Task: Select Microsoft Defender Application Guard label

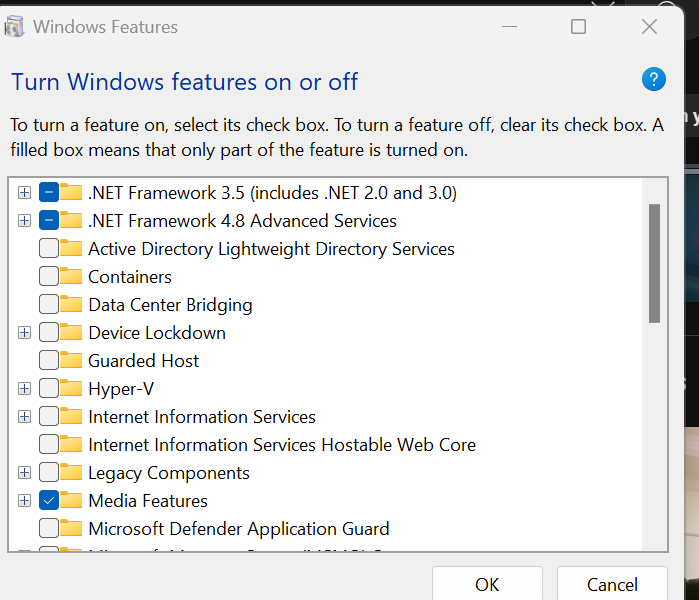Action: coord(239,529)
